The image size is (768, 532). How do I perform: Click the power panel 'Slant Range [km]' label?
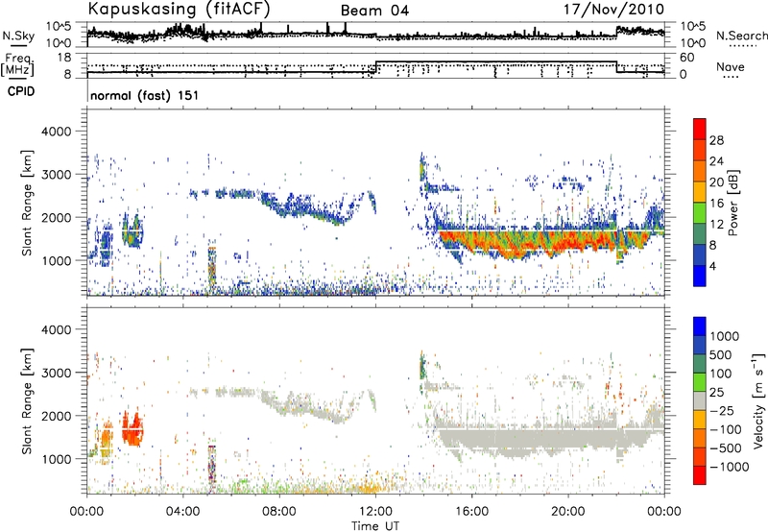(27, 203)
